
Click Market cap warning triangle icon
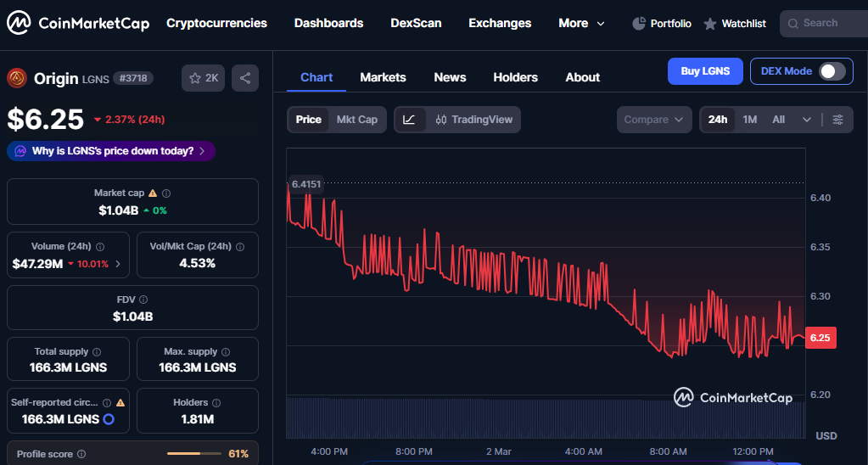(153, 193)
